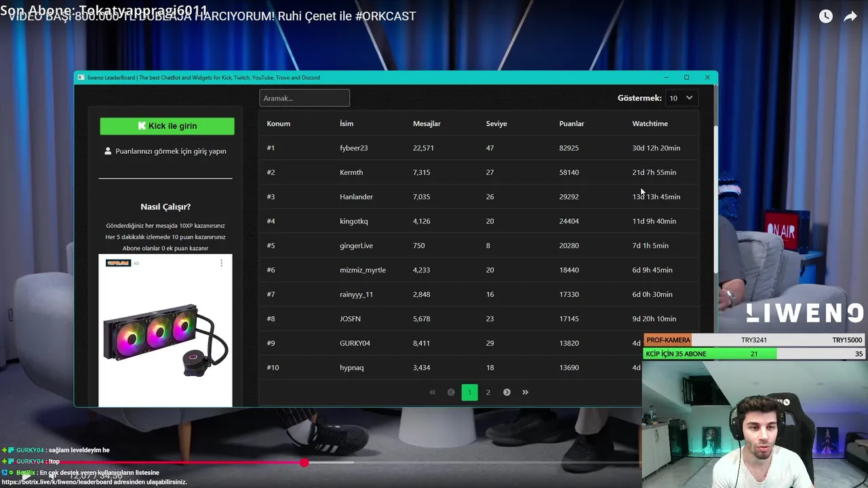Click the leaderboard window vertical scrollbar
The height and width of the screenshot is (488, 868).
715,200
